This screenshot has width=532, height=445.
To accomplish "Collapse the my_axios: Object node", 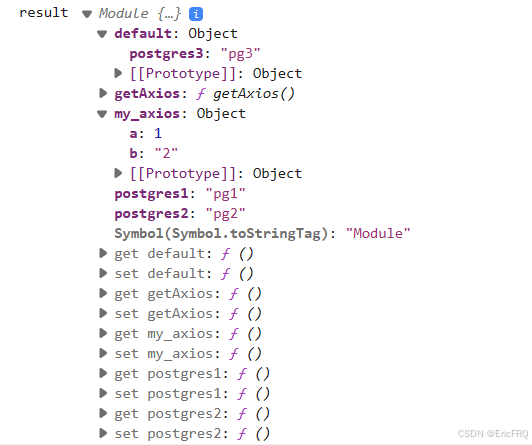I will [x=102, y=114].
